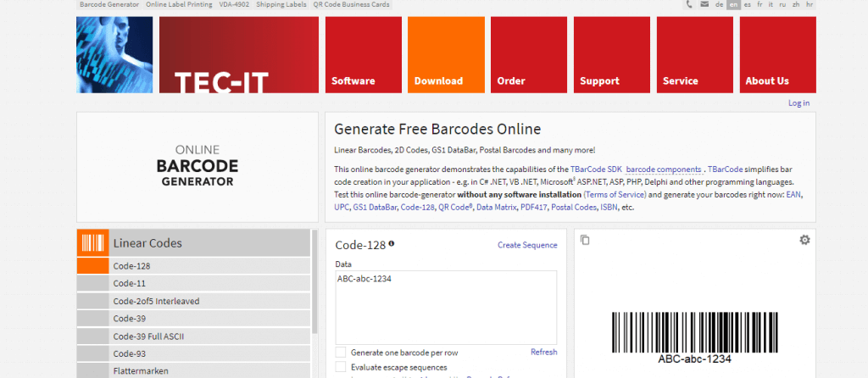Open the TBarCode SDK link

[596, 169]
